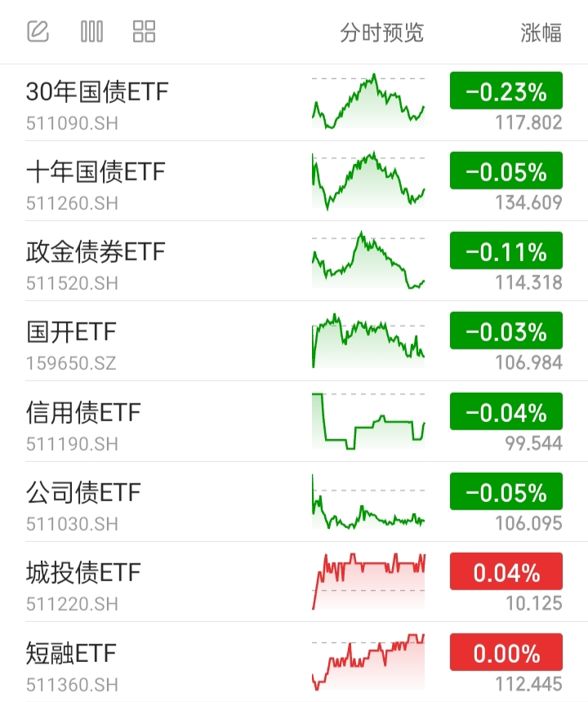
Task: Sort by 涨幅 column header
Action: (x=541, y=33)
